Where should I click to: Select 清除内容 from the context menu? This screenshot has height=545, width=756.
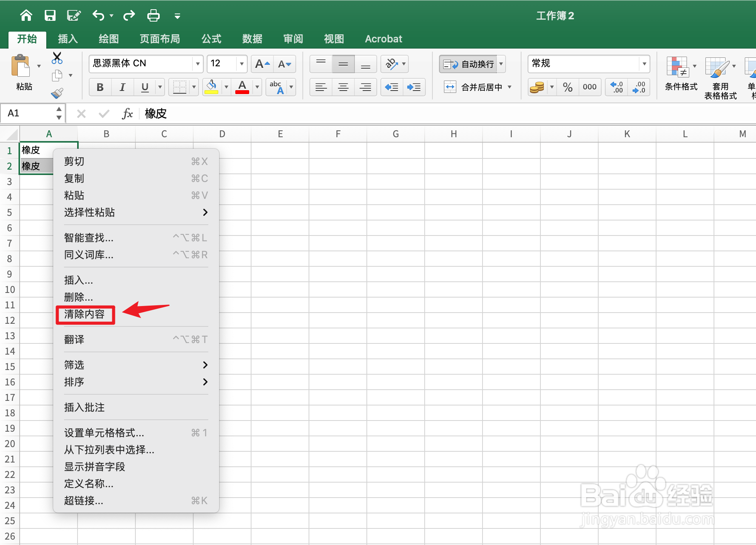pyautogui.click(x=85, y=315)
